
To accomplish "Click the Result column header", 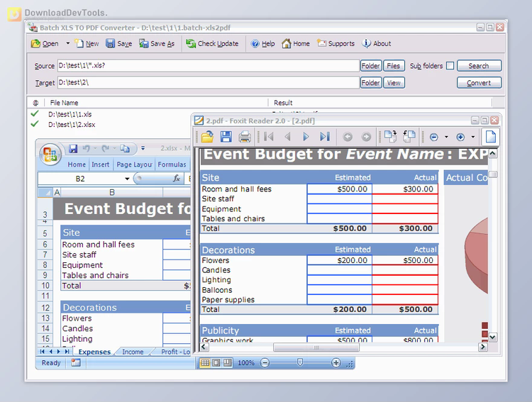I will [283, 103].
